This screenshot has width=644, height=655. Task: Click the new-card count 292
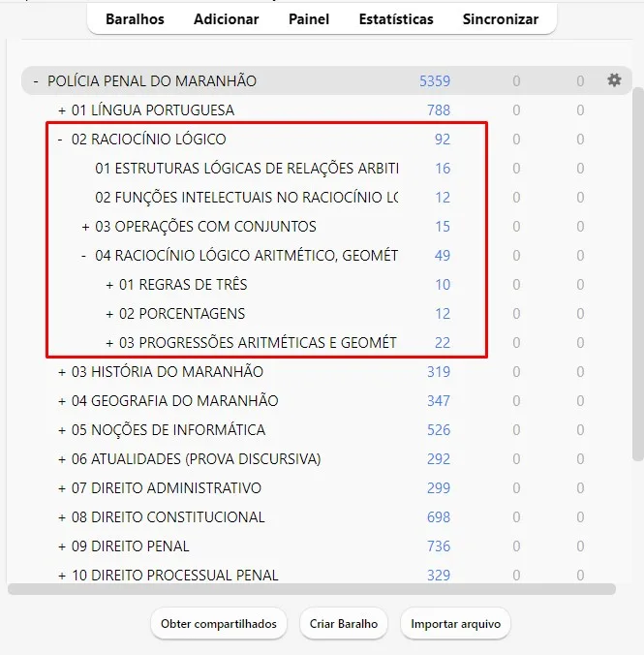click(x=439, y=459)
